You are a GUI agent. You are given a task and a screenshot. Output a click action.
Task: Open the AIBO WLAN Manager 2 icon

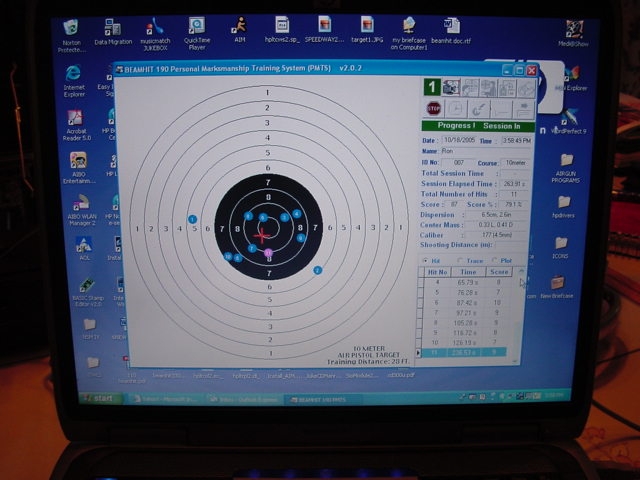[x=82, y=210]
